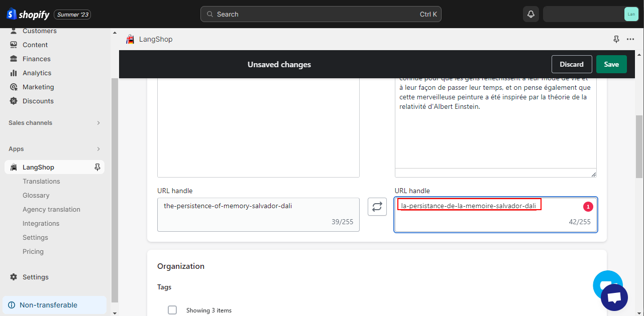The height and width of the screenshot is (316, 644).
Task: Open Agency translation page
Action: [x=51, y=209]
